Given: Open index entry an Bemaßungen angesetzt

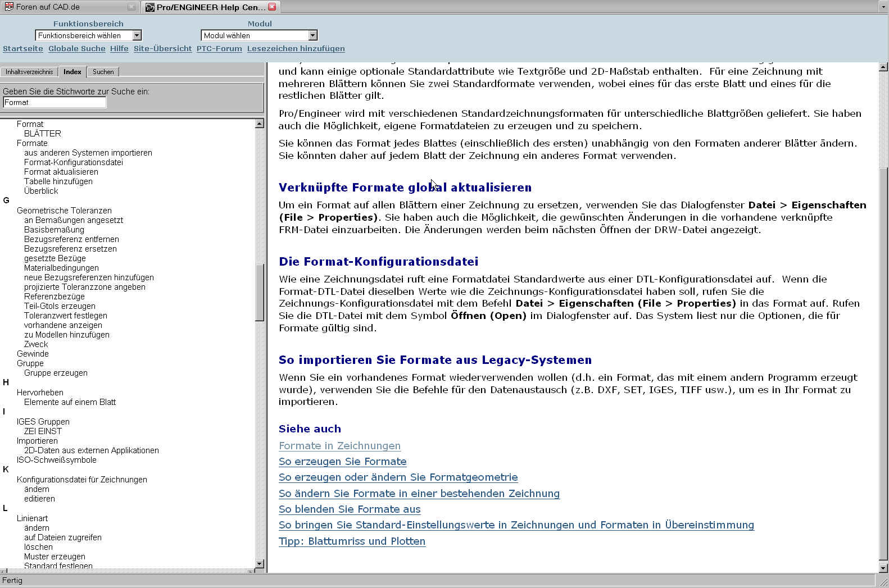Looking at the screenshot, I should (74, 220).
